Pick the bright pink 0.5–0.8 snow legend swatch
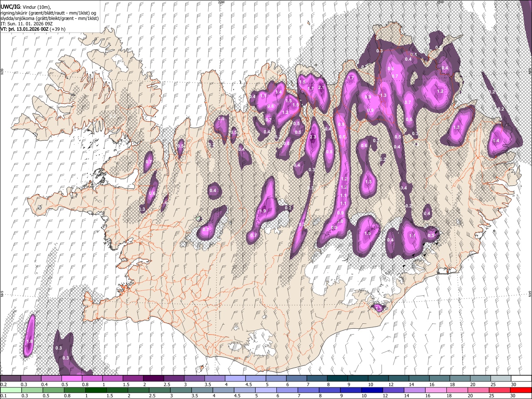 pyautogui.click(x=71, y=379)
